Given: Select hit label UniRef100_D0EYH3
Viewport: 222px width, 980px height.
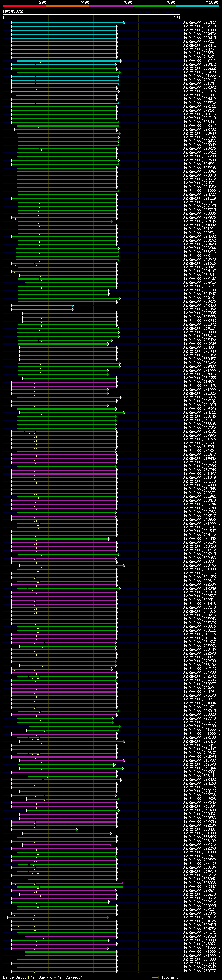Looking at the screenshot, I should (x=199, y=619).
